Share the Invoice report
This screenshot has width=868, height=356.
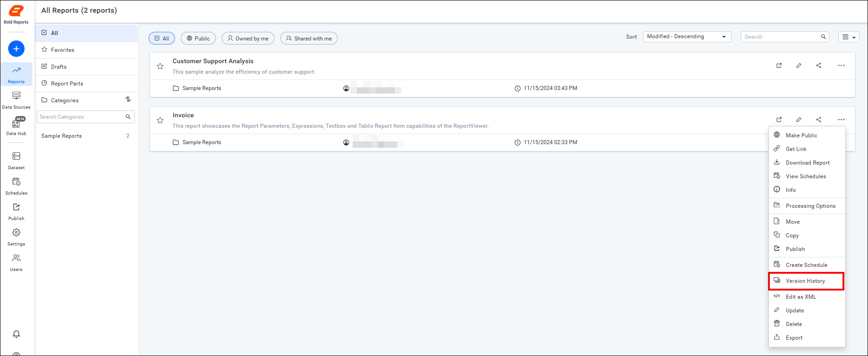point(818,120)
